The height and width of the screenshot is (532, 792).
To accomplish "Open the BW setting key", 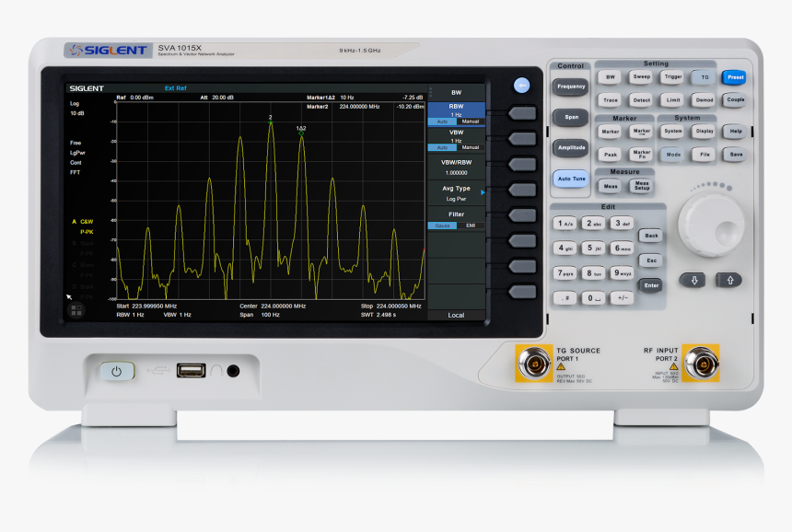I will coord(611,77).
